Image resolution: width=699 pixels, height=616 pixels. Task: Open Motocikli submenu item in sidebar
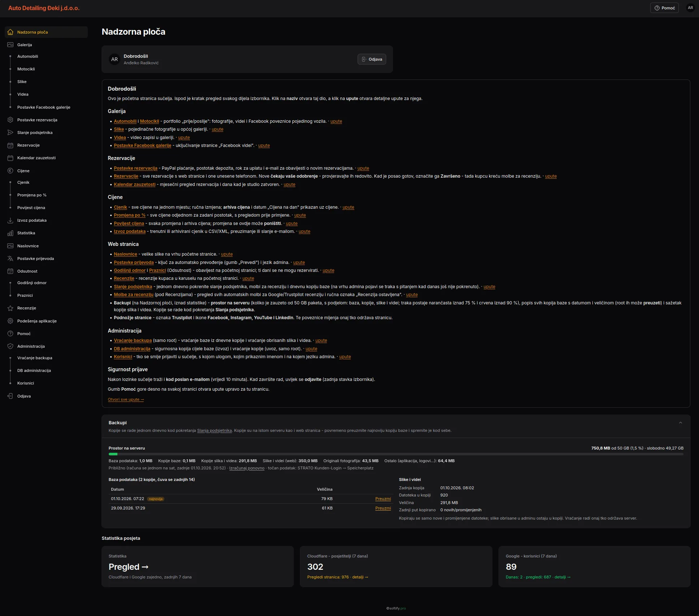[x=26, y=69]
